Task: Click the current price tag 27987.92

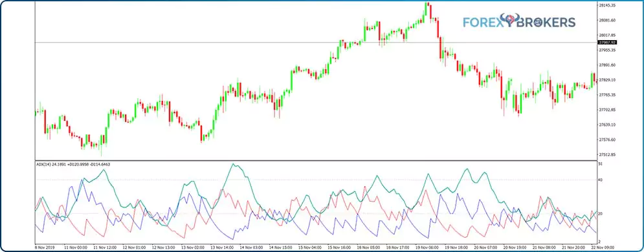Action: click(608, 42)
